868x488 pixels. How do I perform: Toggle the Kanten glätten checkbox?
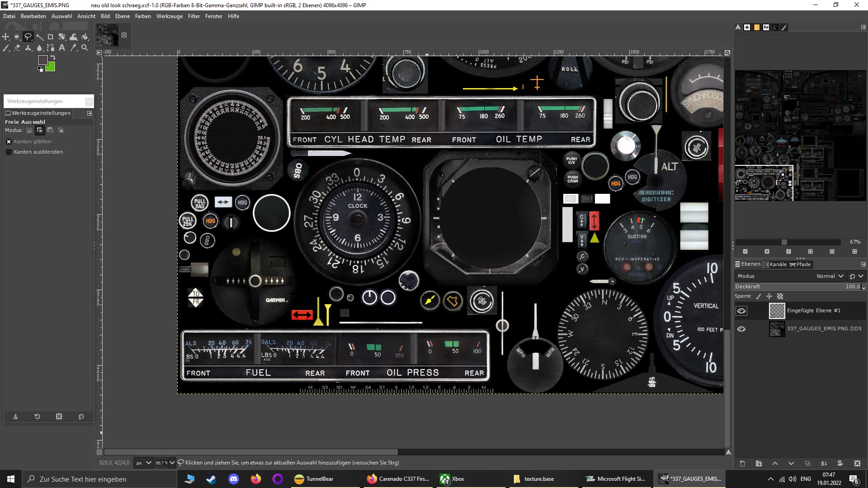point(9,141)
